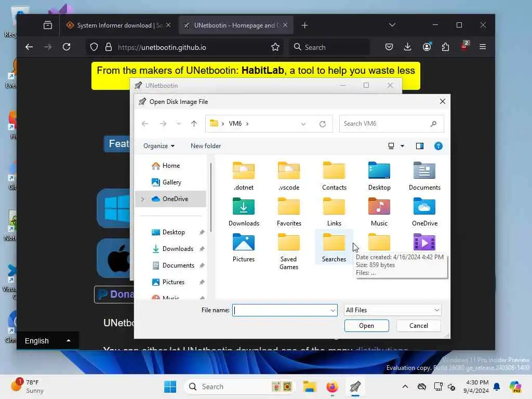Image resolution: width=532 pixels, height=399 pixels.
Task: Select pinned Downloads in navigation pane
Action: 178,249
